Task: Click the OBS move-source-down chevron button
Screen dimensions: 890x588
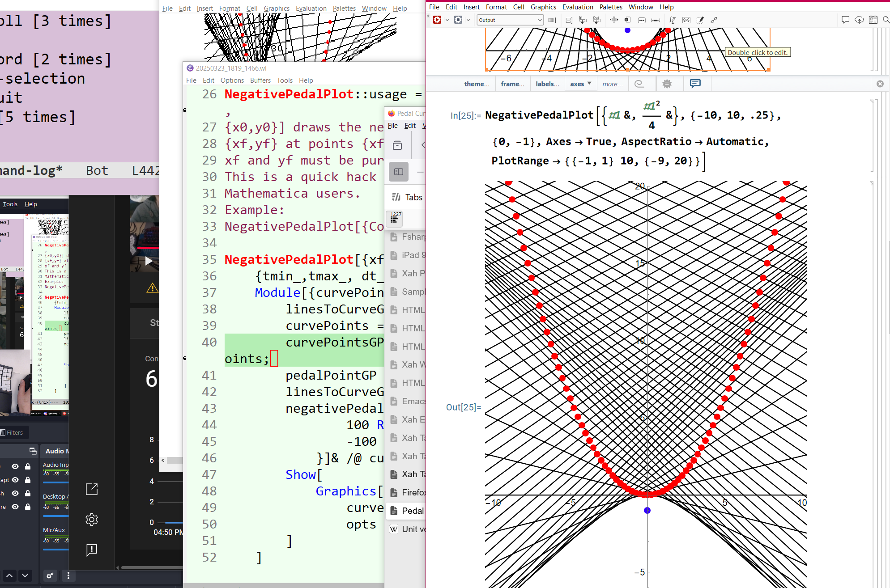Action: (25, 575)
